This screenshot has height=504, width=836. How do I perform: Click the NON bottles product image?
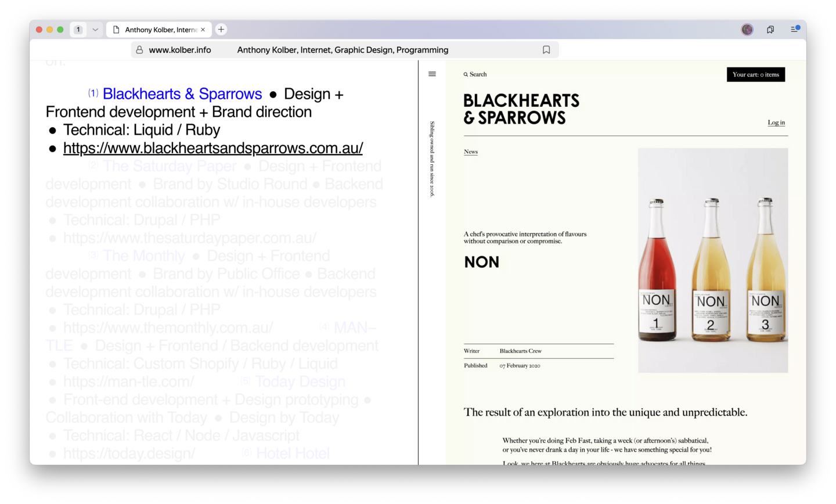(713, 260)
